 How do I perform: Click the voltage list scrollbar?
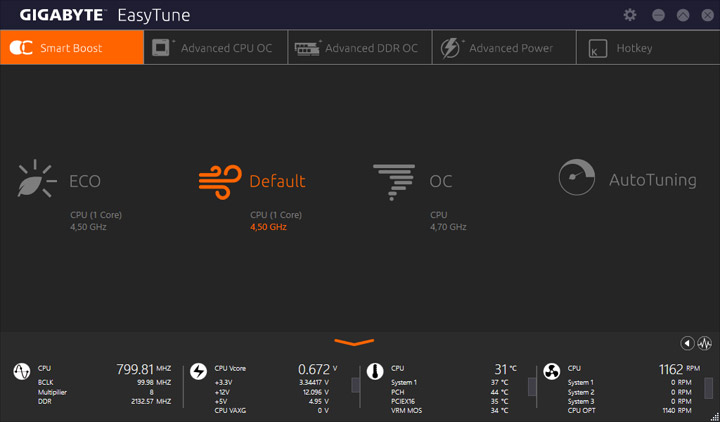click(355, 385)
